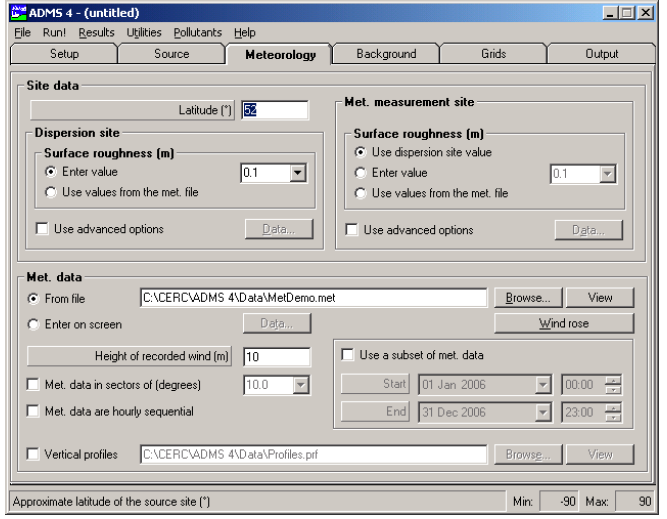This screenshot has width=667, height=519.
Task: Select dispersion site Enter value radio button
Action: coord(51,172)
